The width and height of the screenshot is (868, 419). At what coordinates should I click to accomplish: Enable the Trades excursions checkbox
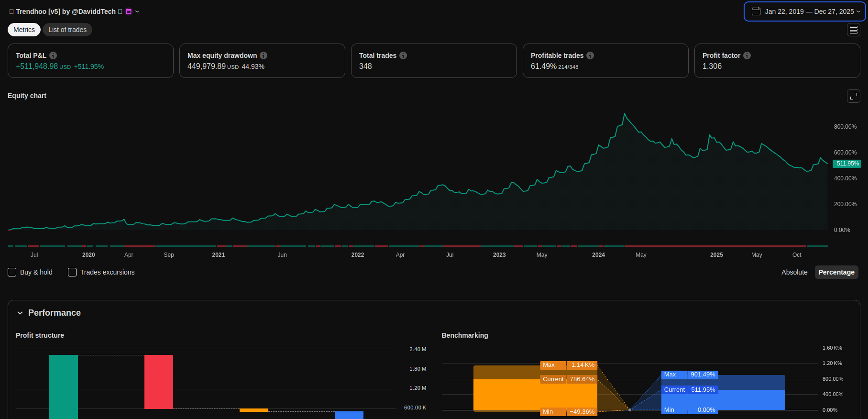[x=72, y=272]
